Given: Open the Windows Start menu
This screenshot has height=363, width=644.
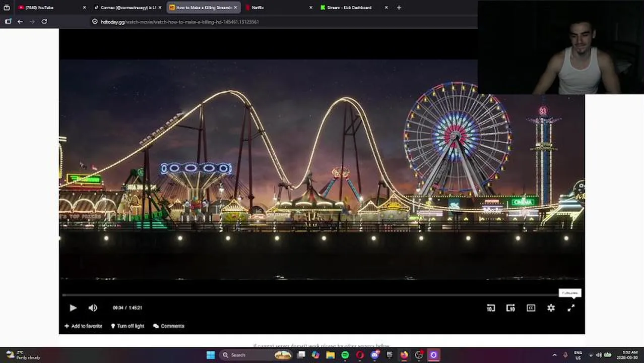Looking at the screenshot, I should 211,355.
